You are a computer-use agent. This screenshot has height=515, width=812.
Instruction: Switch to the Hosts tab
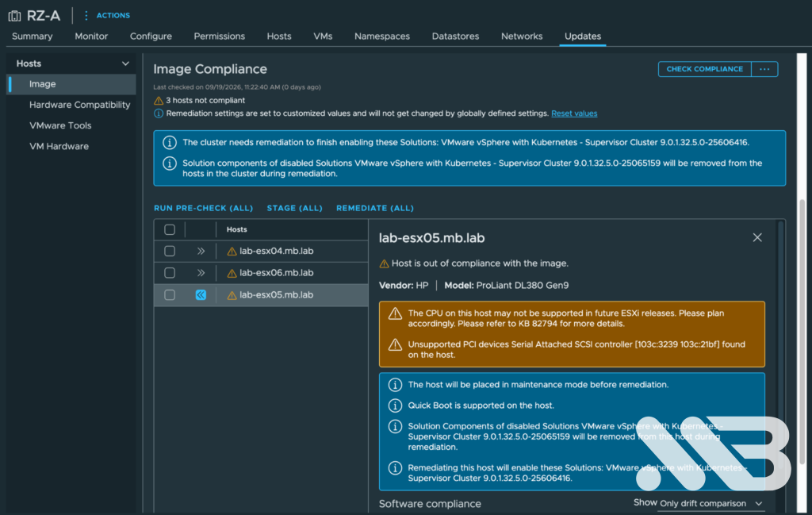(279, 37)
